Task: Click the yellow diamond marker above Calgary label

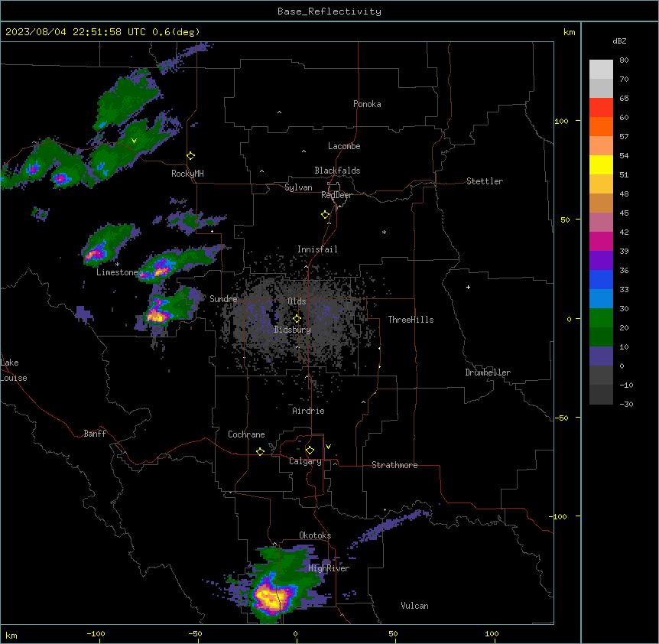Action: tap(310, 450)
